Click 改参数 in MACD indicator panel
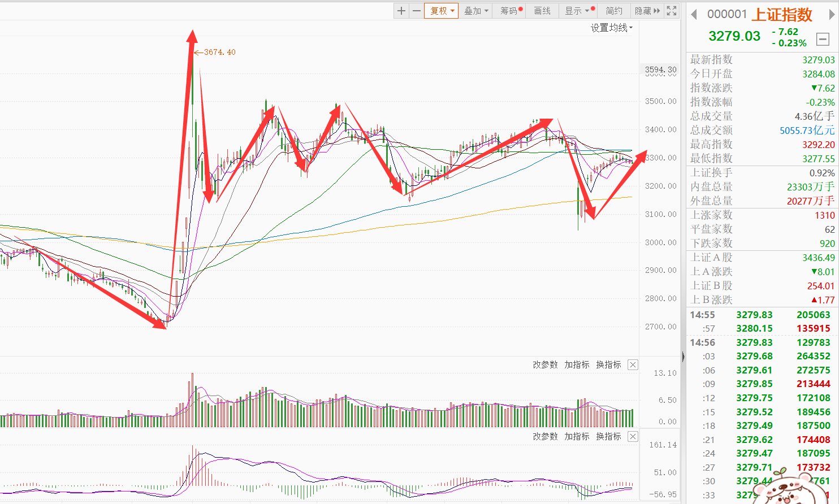The height and width of the screenshot is (504, 839). [545, 436]
